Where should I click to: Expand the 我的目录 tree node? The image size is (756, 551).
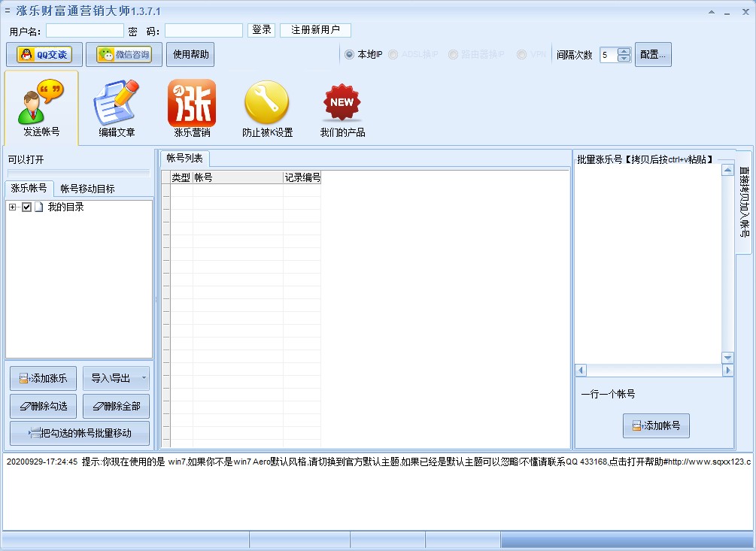(13, 207)
